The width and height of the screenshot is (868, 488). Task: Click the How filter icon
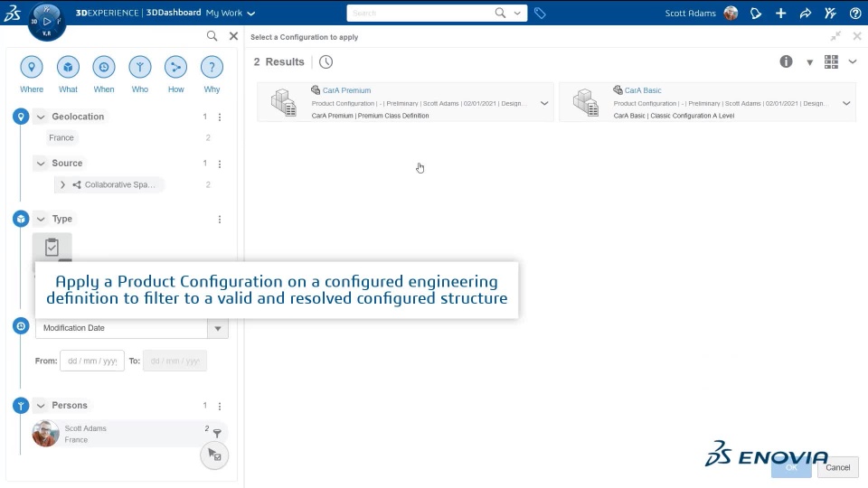click(176, 67)
